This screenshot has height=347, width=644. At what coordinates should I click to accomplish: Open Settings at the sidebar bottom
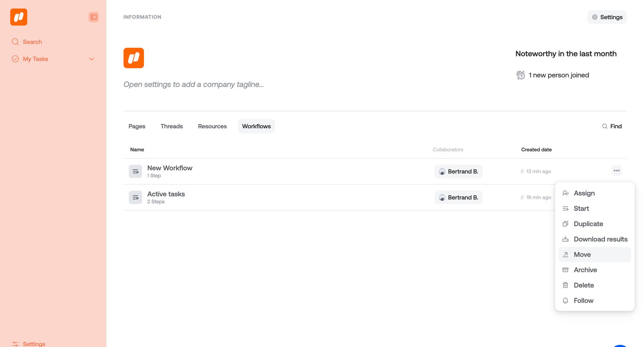coord(34,344)
